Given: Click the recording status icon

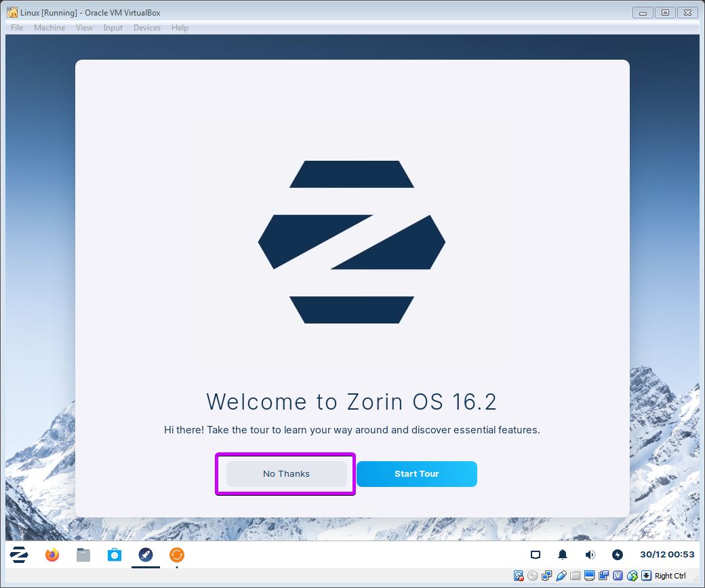Looking at the screenshot, I should pyautogui.click(x=604, y=576).
